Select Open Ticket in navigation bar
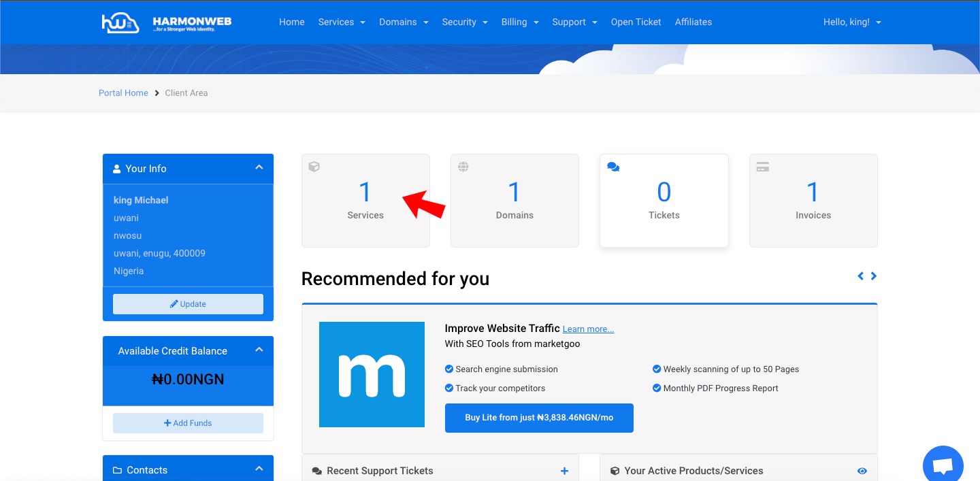 coord(636,22)
